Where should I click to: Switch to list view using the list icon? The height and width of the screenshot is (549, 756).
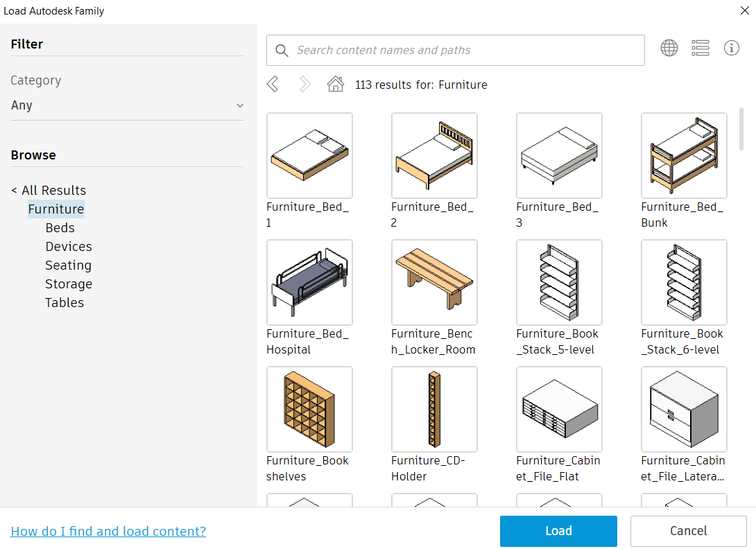point(701,48)
